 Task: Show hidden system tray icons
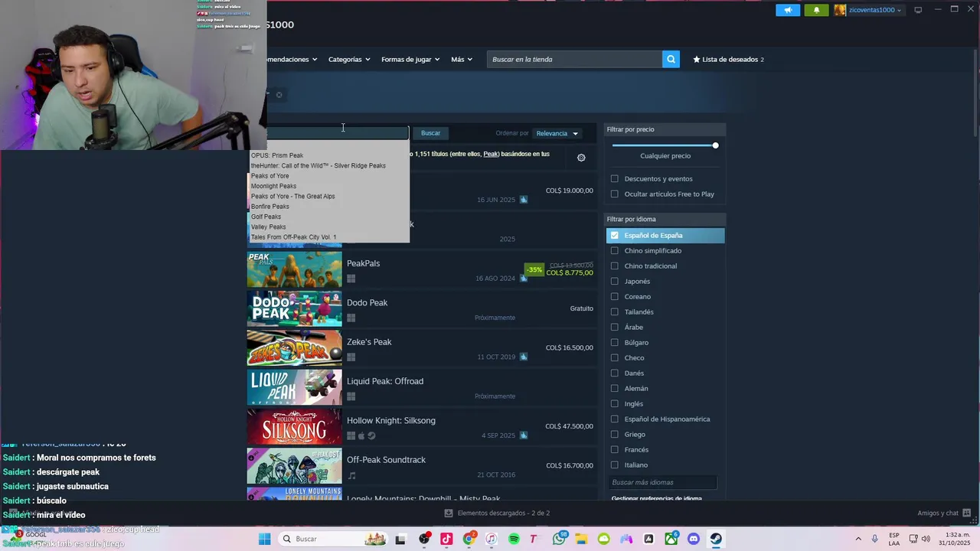click(x=857, y=539)
